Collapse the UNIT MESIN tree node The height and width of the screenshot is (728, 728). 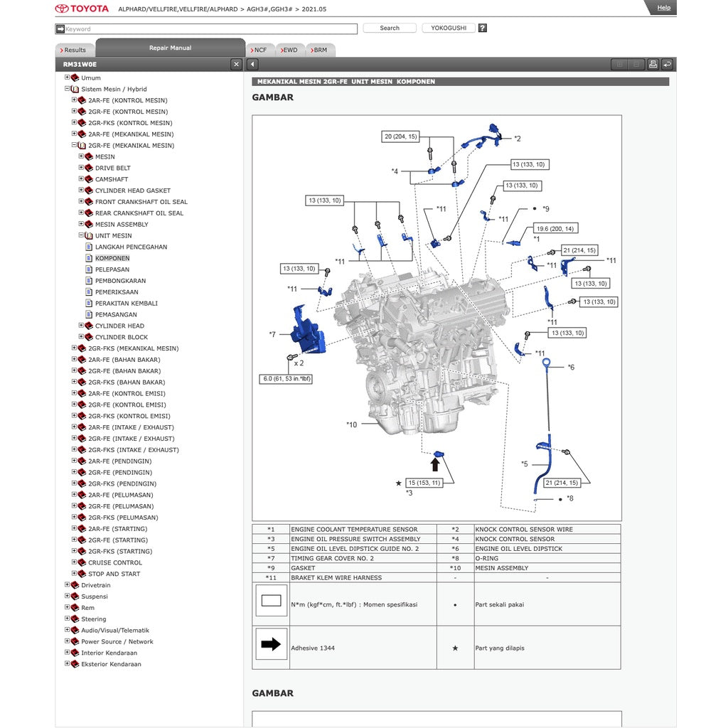[81, 235]
